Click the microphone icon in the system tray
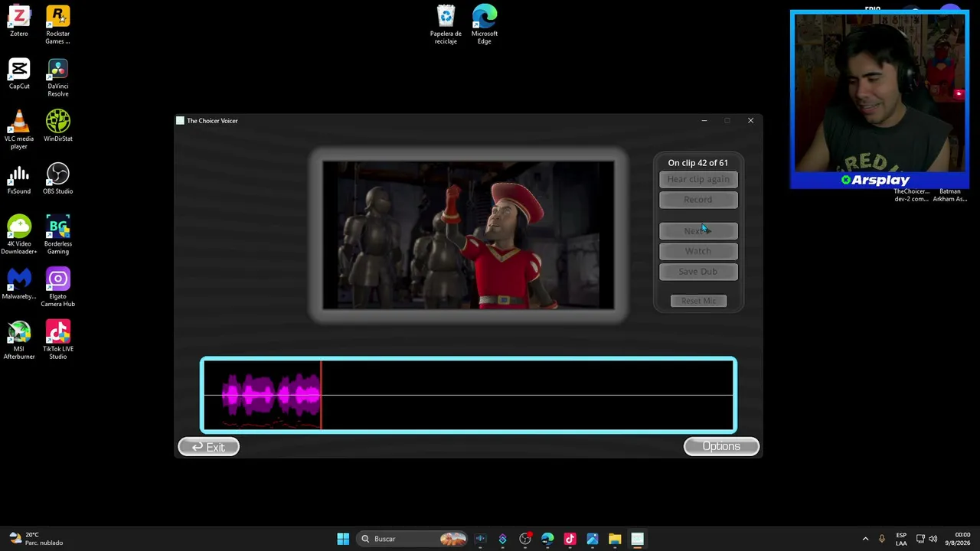Viewport: 980px width, 551px height. (x=882, y=539)
